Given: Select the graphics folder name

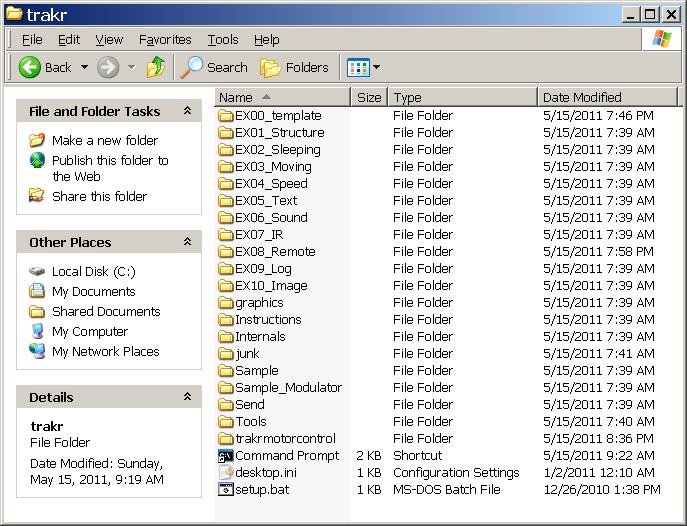Looking at the screenshot, I should tap(259, 303).
